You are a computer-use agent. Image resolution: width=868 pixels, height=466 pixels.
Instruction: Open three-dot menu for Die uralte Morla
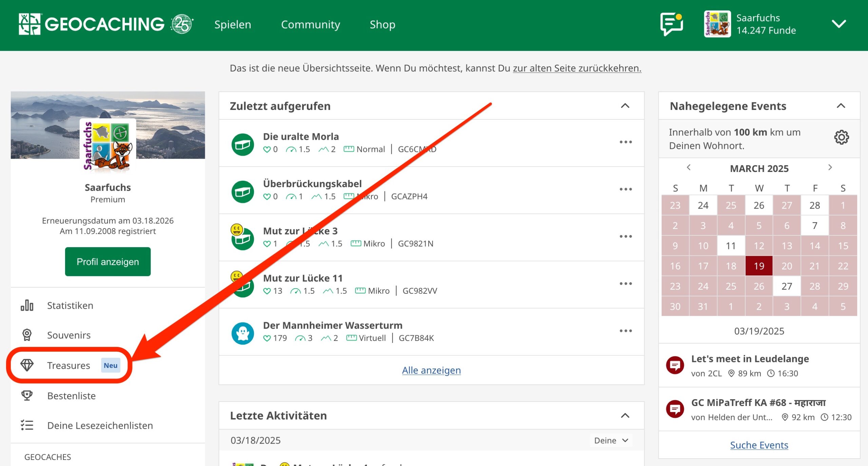[x=626, y=142]
